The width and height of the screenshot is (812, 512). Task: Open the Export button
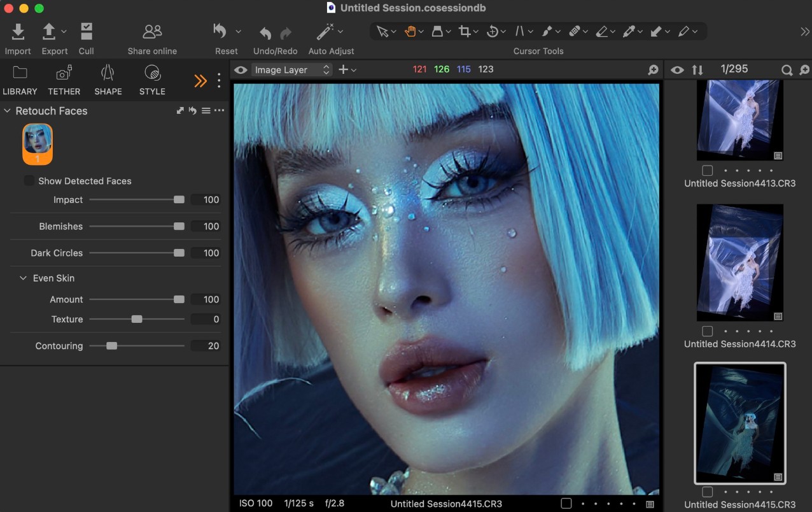point(50,31)
